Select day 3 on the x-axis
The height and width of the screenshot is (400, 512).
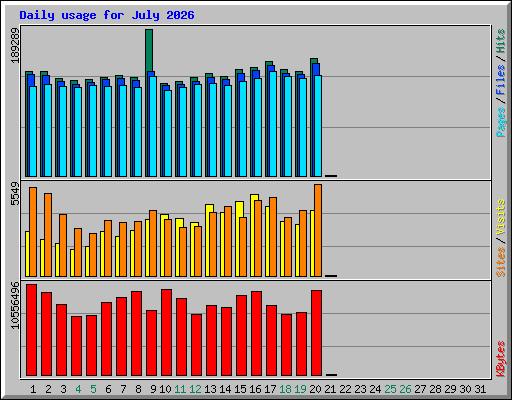tap(63, 389)
